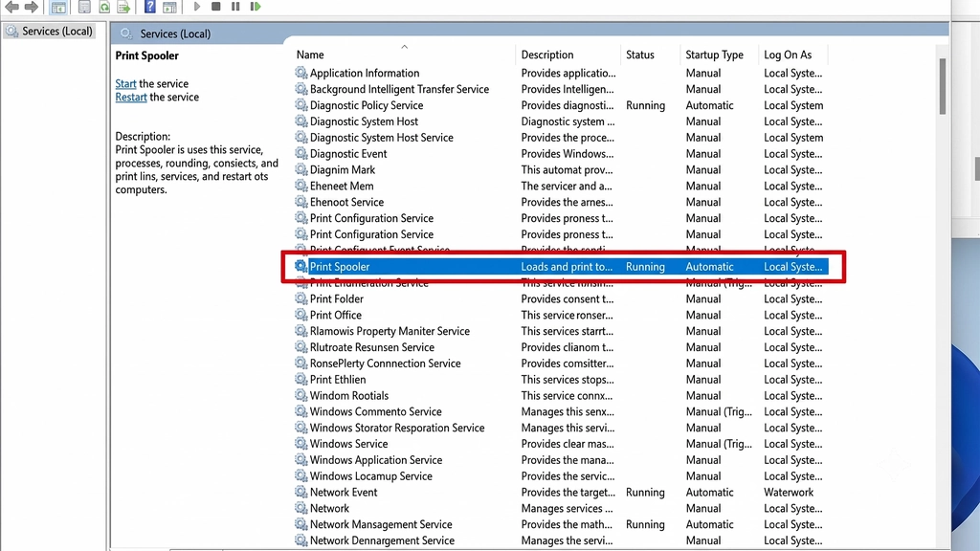Image resolution: width=980 pixels, height=551 pixels.
Task: Click the Services (Local) header gear icon
Action: [126, 33]
